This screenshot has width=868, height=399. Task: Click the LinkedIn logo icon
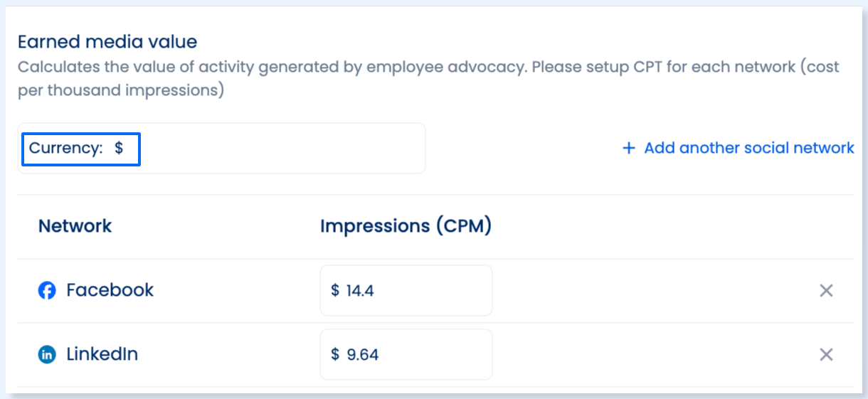click(x=47, y=354)
